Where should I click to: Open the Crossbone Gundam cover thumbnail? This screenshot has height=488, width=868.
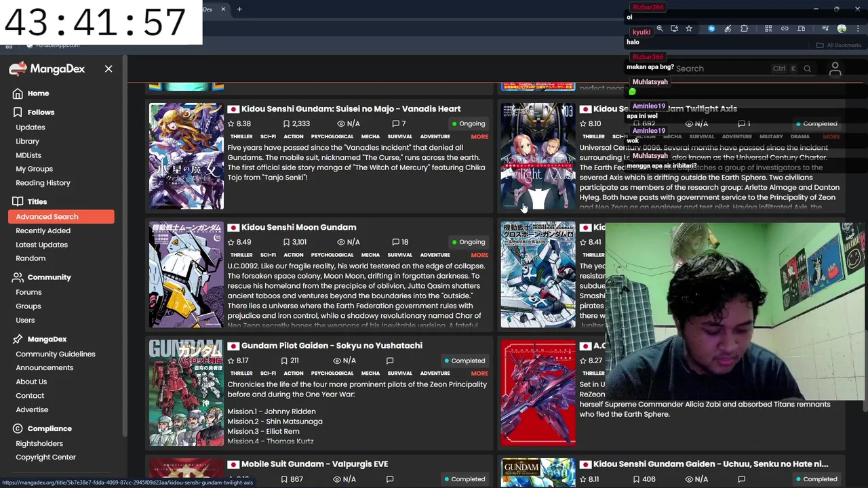[x=538, y=274]
